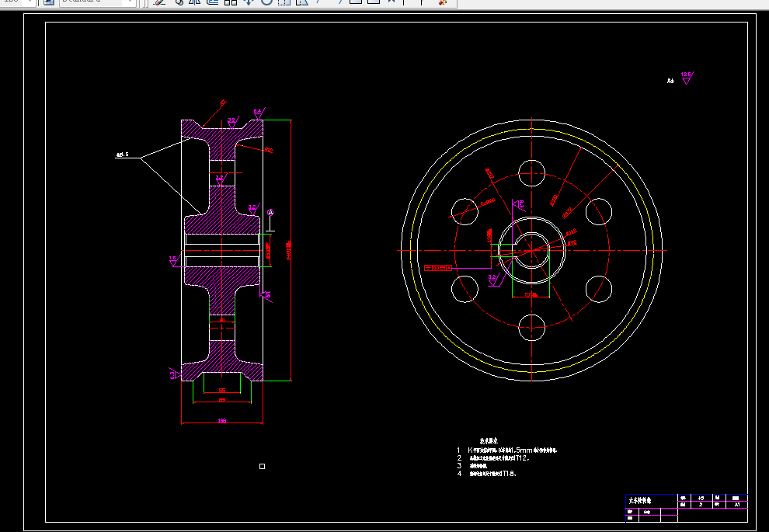Activate the Rotate tool
Image resolution: width=769 pixels, height=532 pixels.
(266, 2)
